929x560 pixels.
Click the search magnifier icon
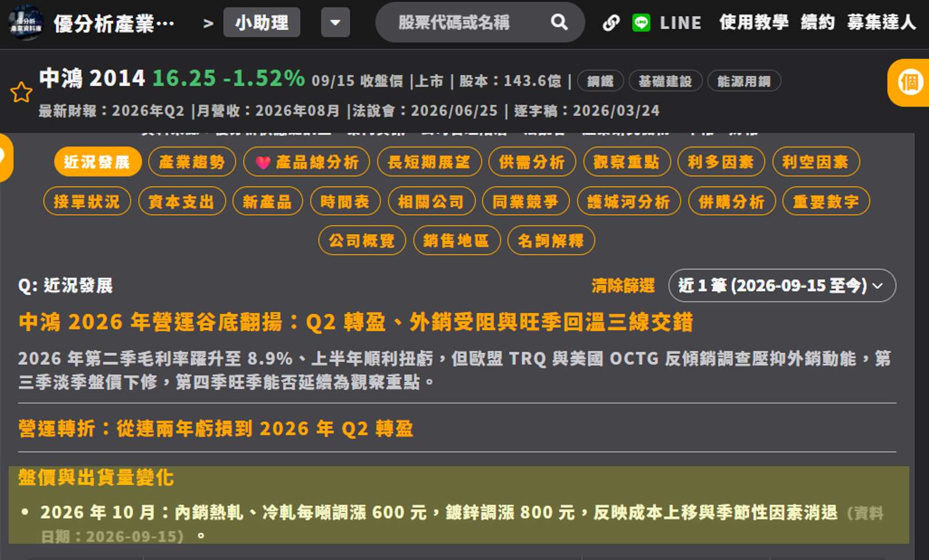pos(559,23)
